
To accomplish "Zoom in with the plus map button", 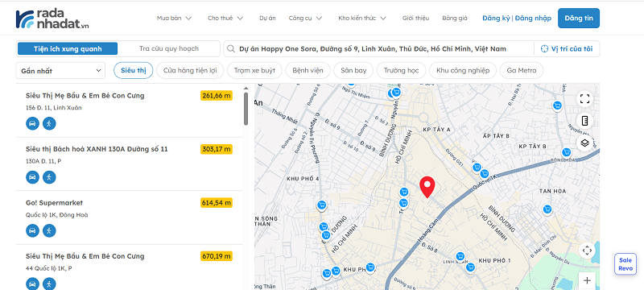I will (587, 280).
